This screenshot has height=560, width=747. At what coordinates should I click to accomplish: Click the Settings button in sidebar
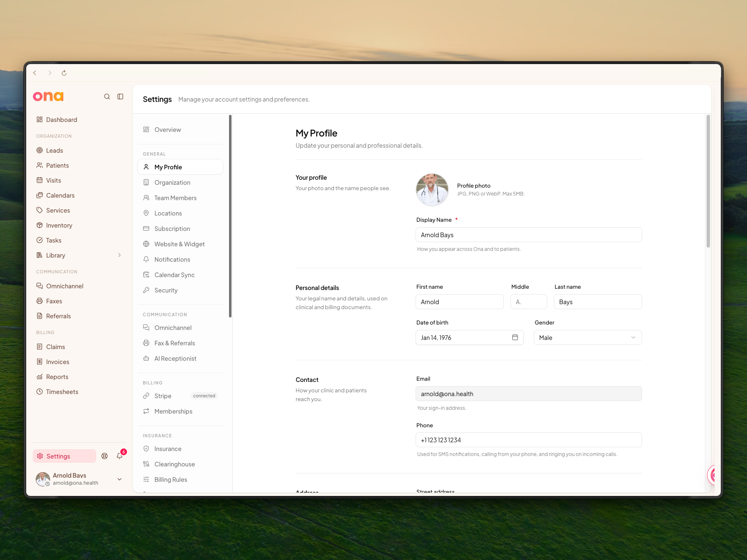[x=65, y=456]
